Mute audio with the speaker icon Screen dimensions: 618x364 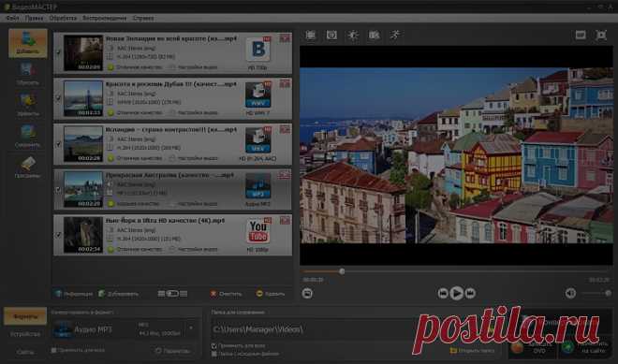(x=570, y=293)
